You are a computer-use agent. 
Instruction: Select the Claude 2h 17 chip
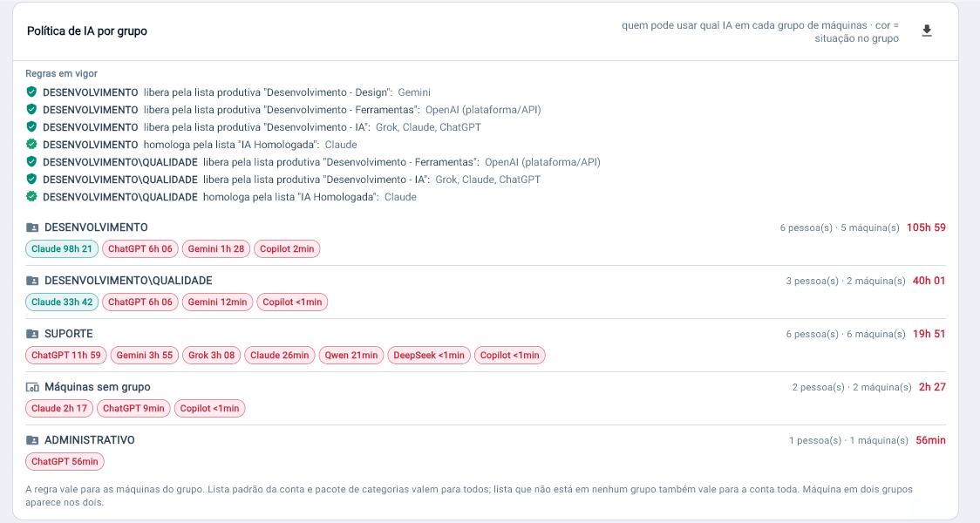[x=59, y=408]
